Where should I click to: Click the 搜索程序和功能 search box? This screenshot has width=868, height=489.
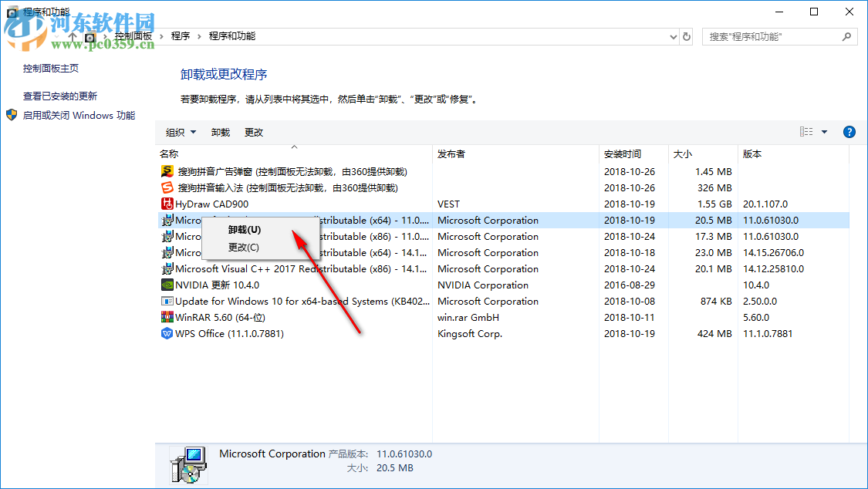[772, 36]
